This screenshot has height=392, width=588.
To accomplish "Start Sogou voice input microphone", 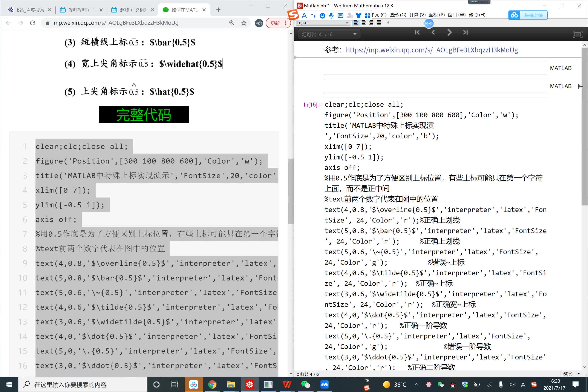I will point(331,15).
